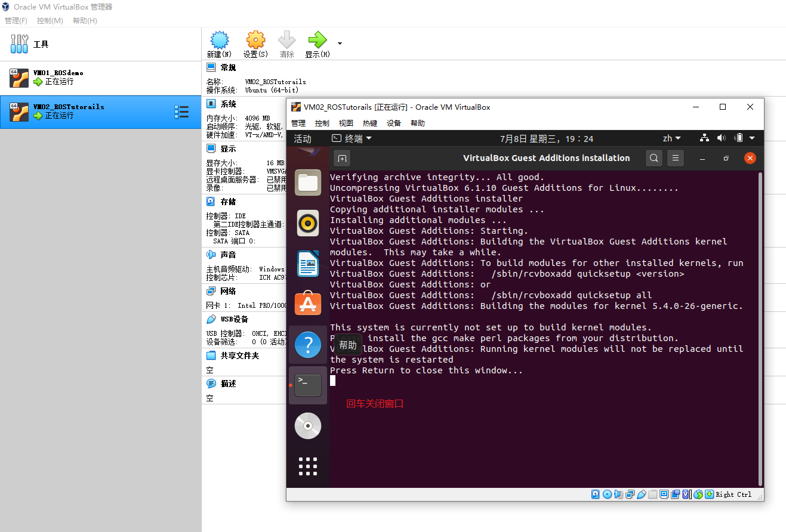Launch the Terminal from the dock
Screen dimensions: 786x532
[x=308, y=385]
